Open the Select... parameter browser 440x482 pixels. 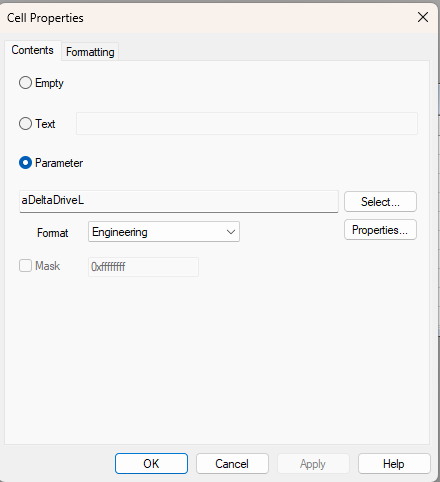tap(380, 202)
